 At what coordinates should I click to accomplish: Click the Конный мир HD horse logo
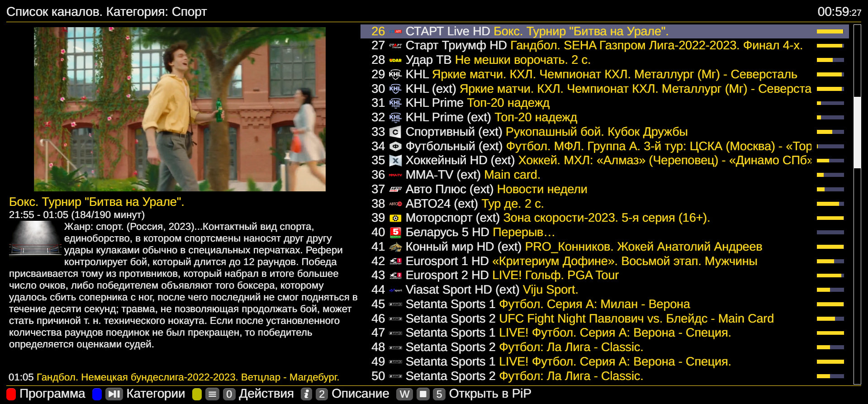(x=395, y=247)
